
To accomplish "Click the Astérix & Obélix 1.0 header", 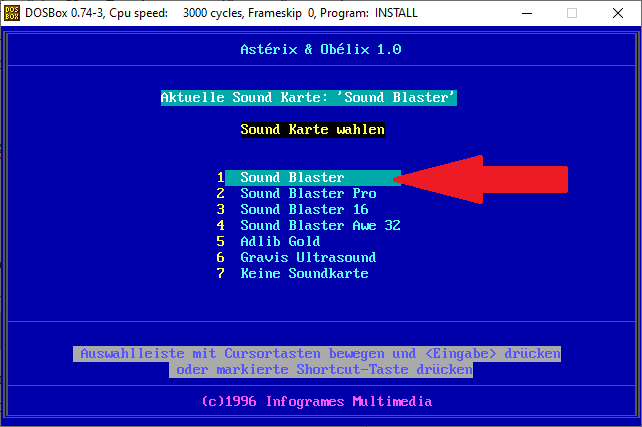I will [320, 49].
